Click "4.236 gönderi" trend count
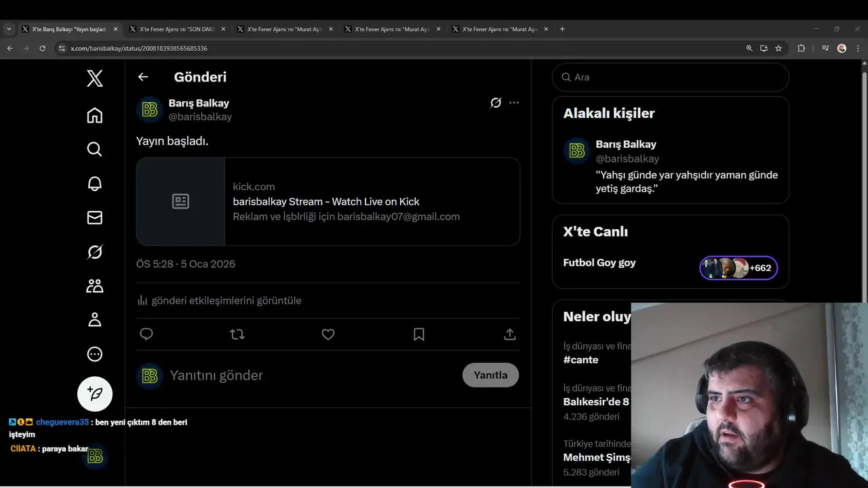Viewport: 868px width, 488px height. pos(591,417)
